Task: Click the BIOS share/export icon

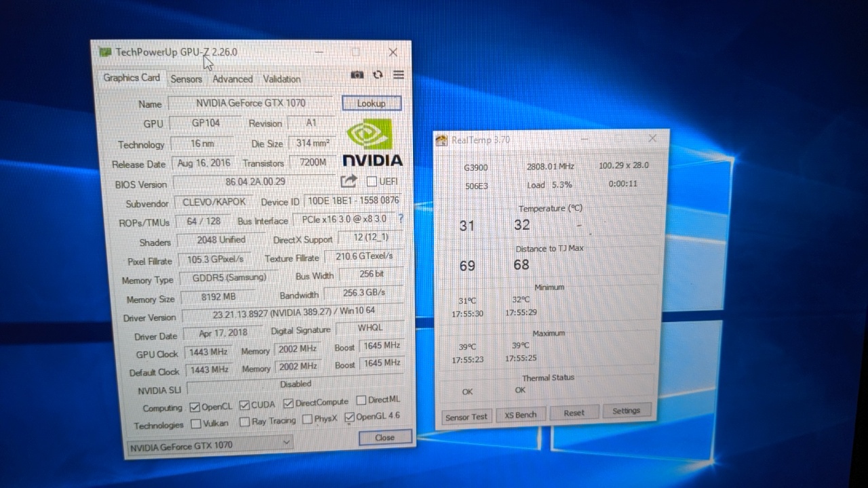Action: [349, 181]
